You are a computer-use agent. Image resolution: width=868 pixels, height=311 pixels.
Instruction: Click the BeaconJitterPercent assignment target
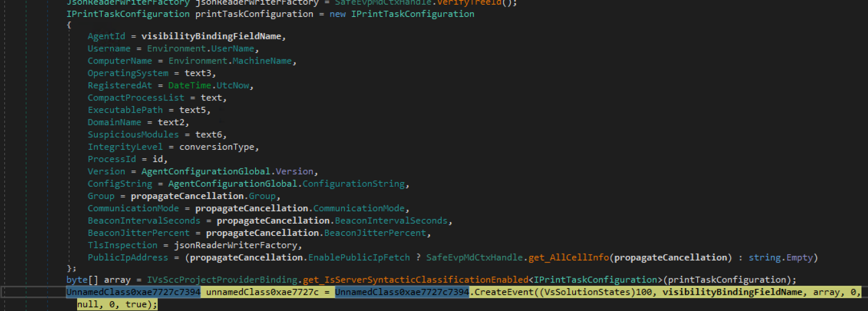click(x=139, y=233)
